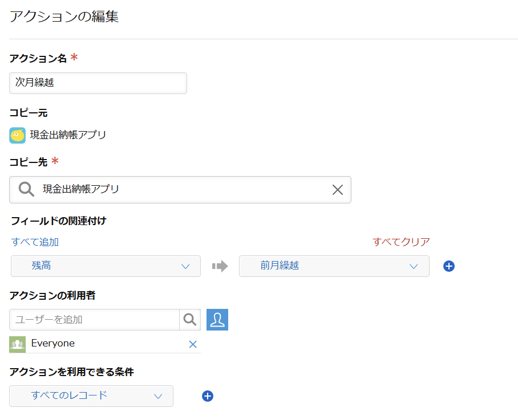Click inside the コピー先 search box

pos(171,189)
